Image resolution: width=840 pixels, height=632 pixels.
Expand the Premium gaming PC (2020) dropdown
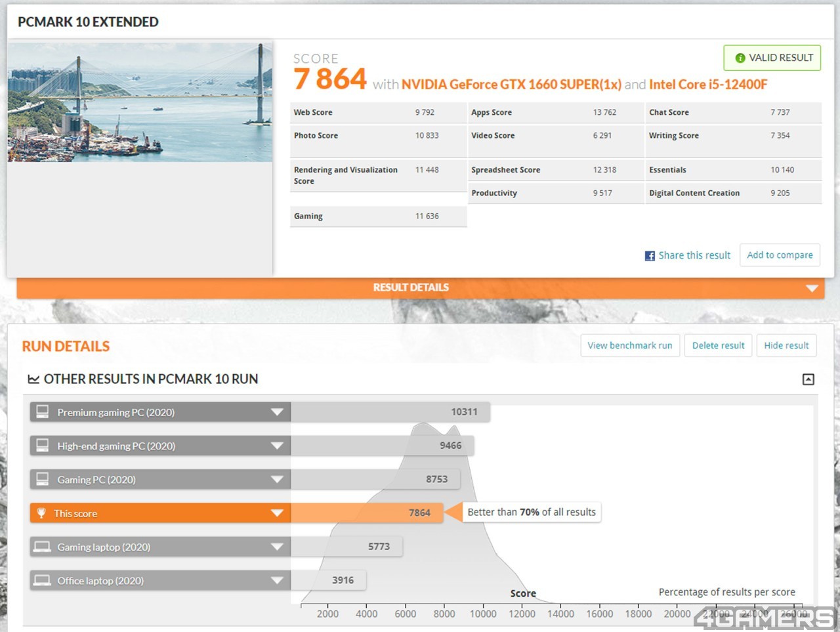click(x=277, y=412)
